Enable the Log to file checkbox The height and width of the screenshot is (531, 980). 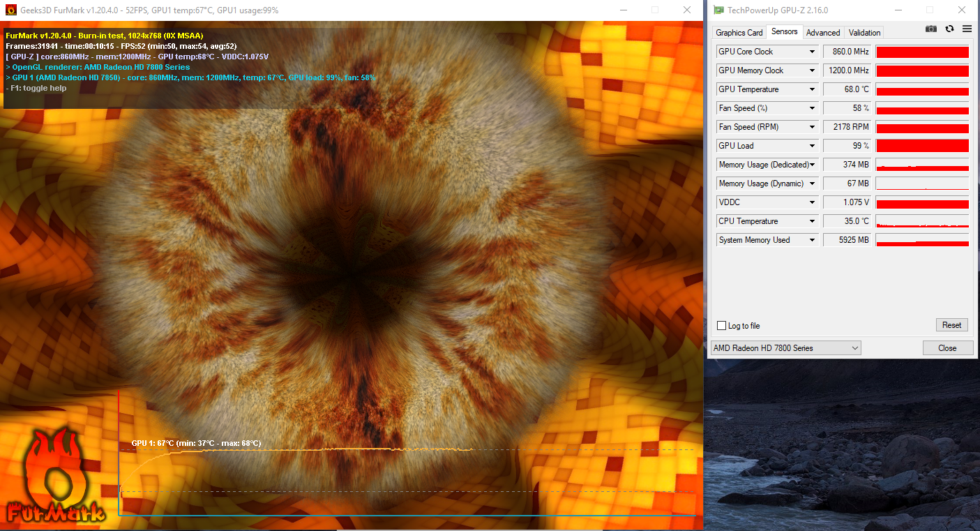click(722, 326)
